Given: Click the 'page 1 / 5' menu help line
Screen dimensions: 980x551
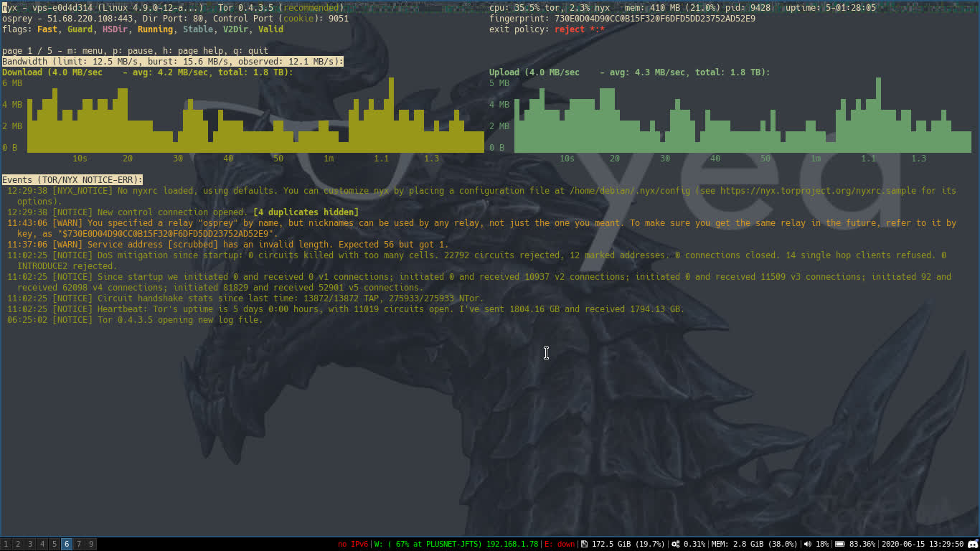Looking at the screenshot, I should coord(136,51).
